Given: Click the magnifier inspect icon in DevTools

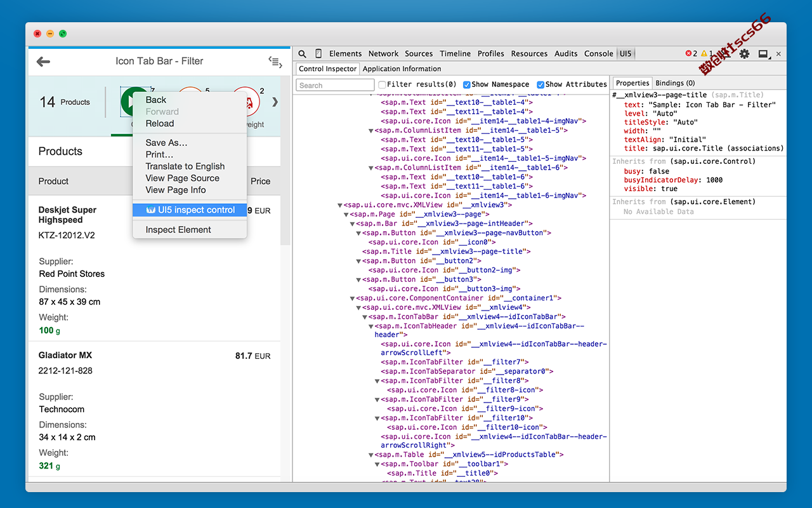Looking at the screenshot, I should pyautogui.click(x=303, y=54).
